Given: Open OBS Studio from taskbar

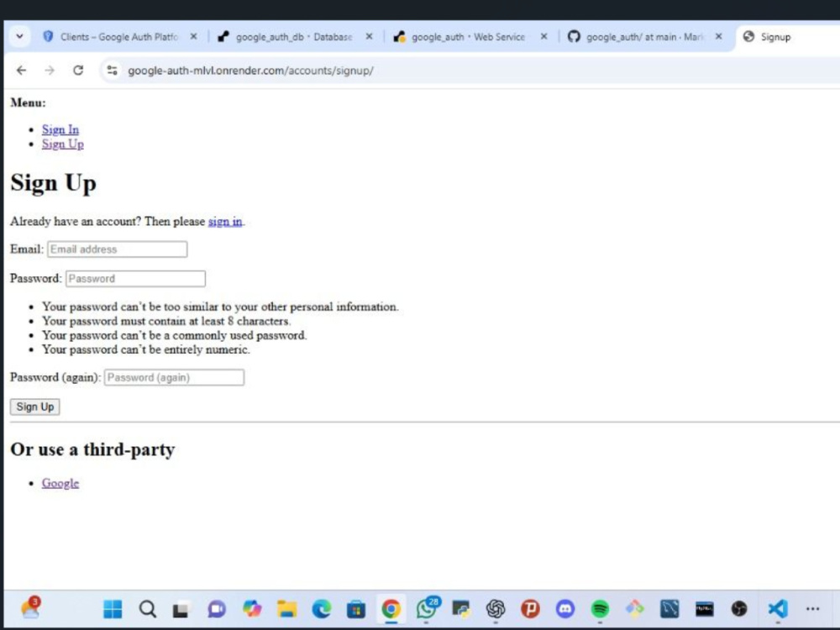Looking at the screenshot, I should (739, 608).
